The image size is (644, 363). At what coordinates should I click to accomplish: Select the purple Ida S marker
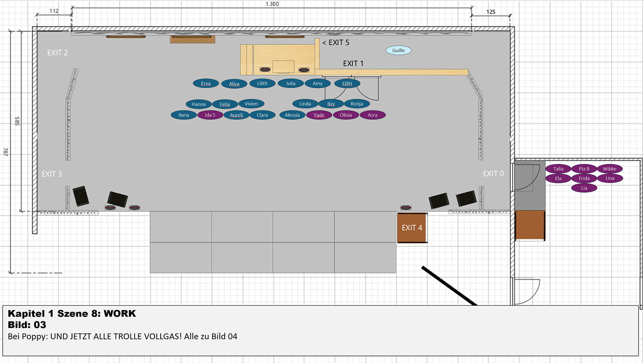coord(210,115)
